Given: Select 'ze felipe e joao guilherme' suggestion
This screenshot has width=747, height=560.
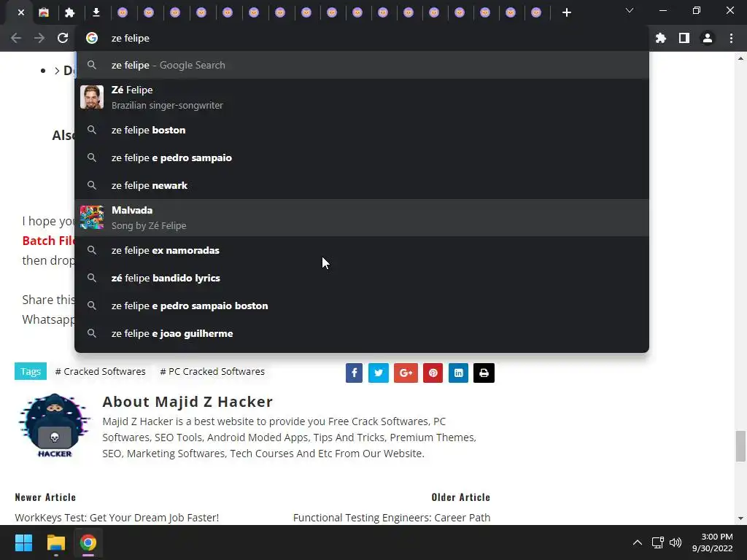Looking at the screenshot, I should 362,333.
